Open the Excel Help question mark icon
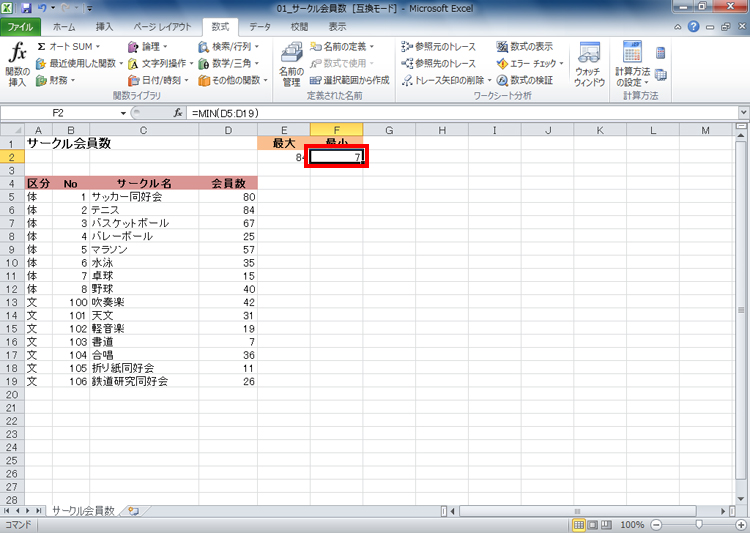750x533 pixels. [694, 27]
